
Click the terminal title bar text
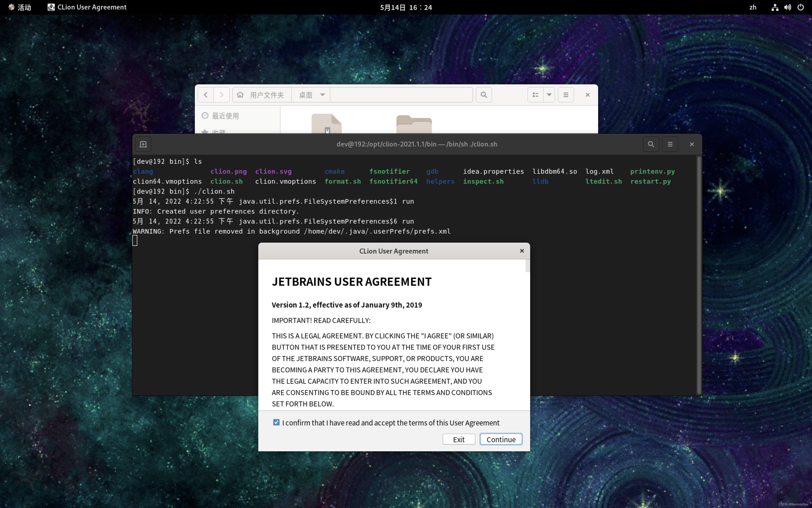click(417, 144)
